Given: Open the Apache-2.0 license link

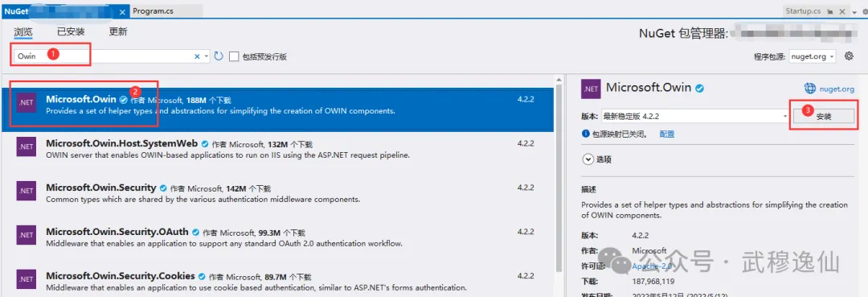Looking at the screenshot, I should click(652, 266).
